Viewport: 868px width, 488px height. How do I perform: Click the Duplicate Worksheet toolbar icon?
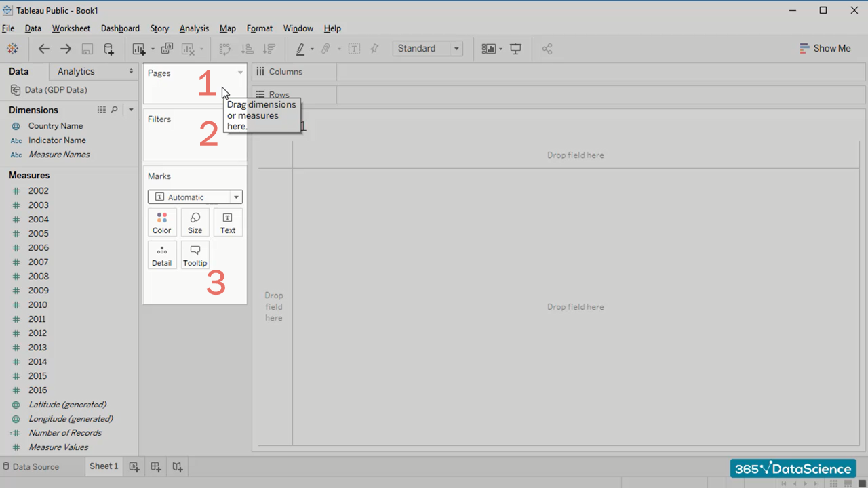click(167, 49)
